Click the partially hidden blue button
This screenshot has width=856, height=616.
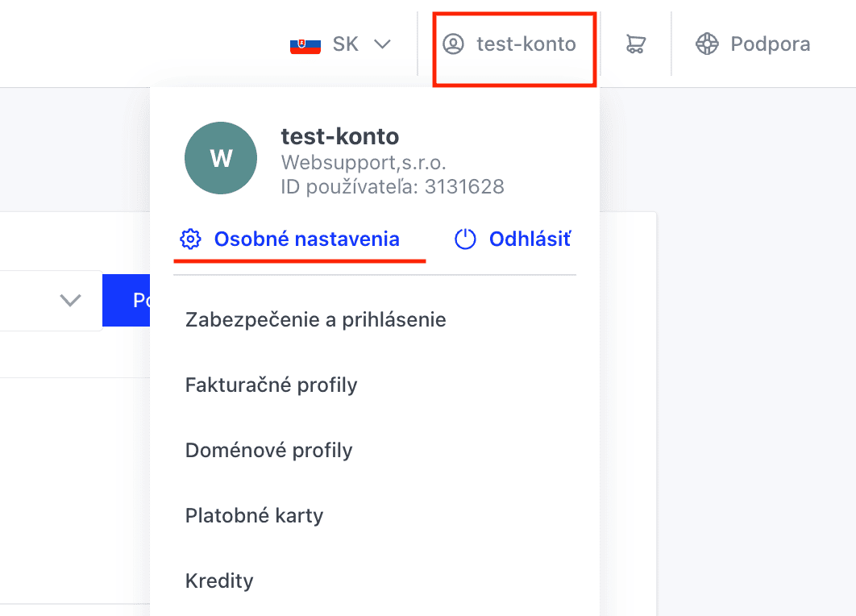click(126, 301)
